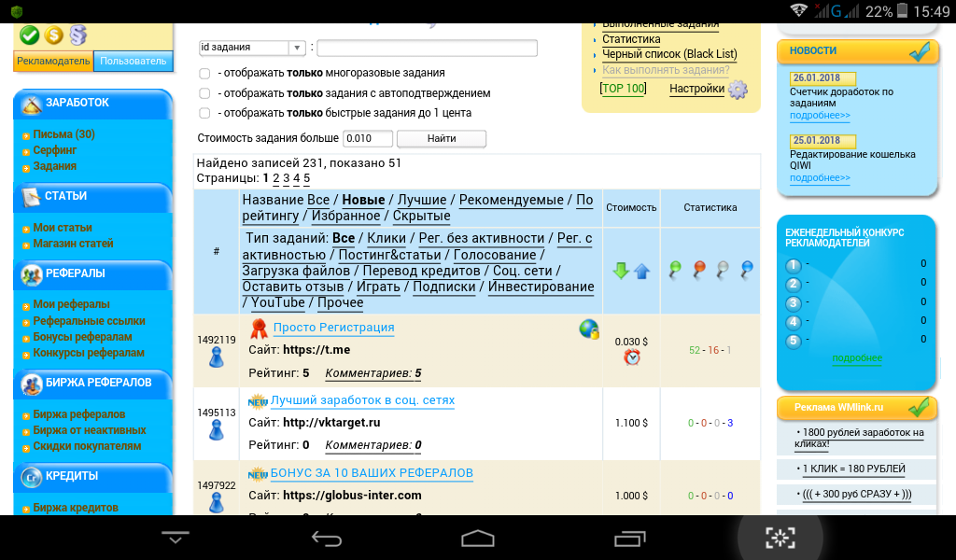This screenshot has height=560, width=956.
Task: Click the blue pin statistics icon
Action: [x=746, y=271]
